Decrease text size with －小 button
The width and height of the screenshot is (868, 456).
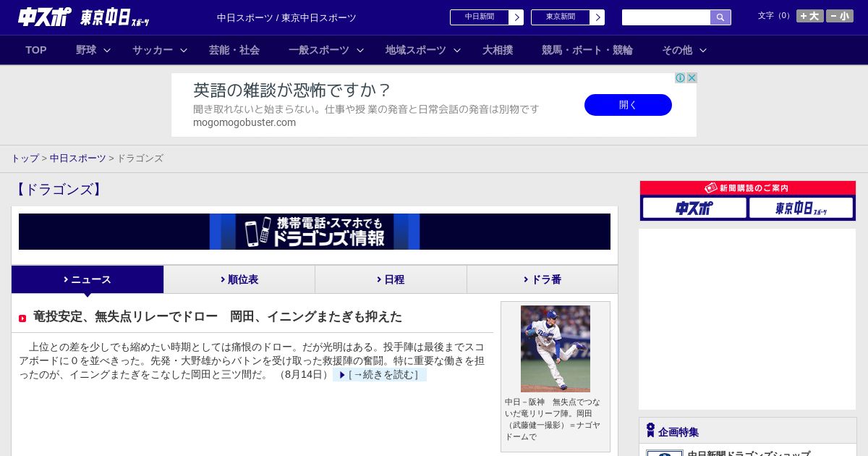click(x=840, y=16)
